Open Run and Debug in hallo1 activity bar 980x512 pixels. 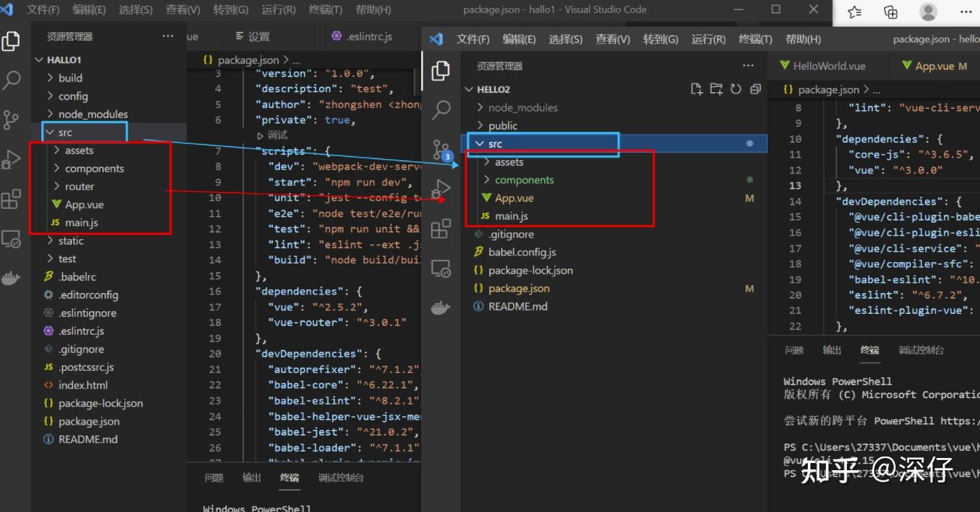tap(11, 159)
